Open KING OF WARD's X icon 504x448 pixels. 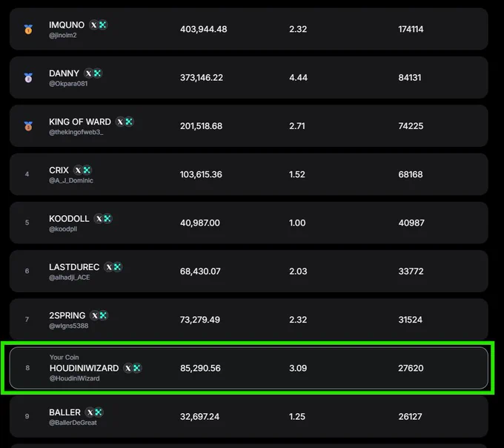point(120,122)
